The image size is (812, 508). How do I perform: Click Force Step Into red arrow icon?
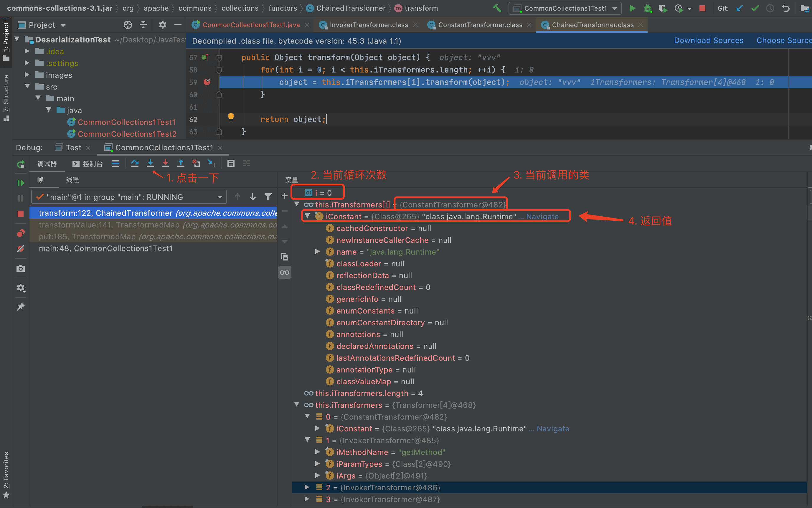166,164
